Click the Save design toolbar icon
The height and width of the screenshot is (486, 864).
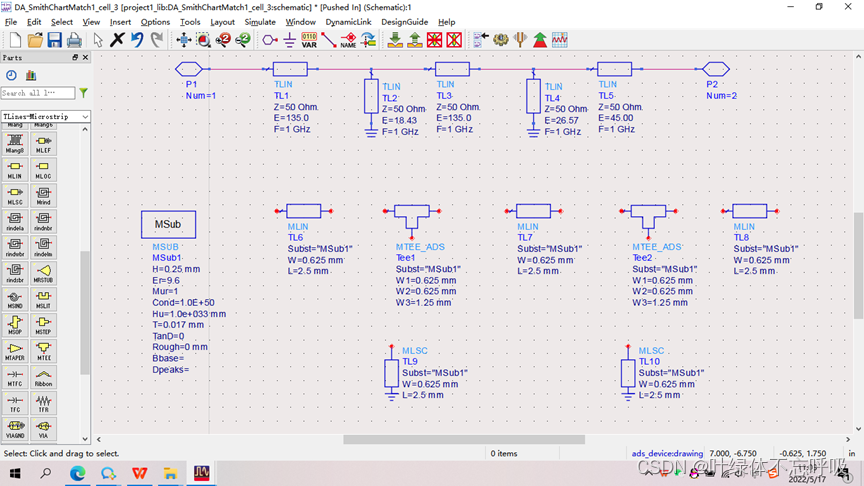54,40
